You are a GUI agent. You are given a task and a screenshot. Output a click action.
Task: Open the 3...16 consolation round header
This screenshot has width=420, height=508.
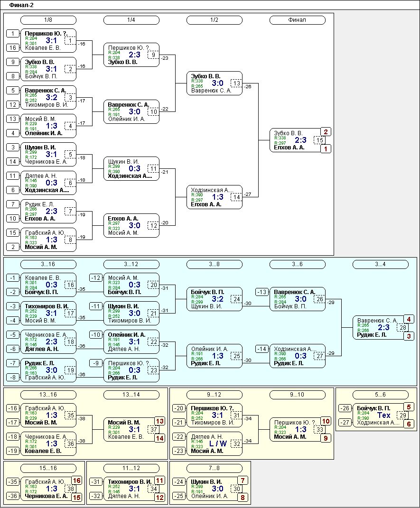tap(48, 264)
